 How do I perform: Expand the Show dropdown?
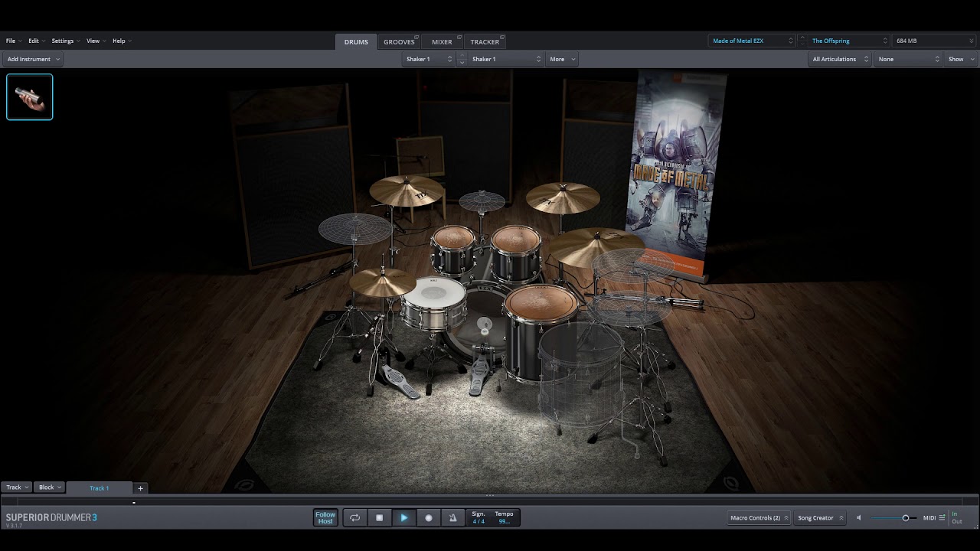[x=961, y=59]
